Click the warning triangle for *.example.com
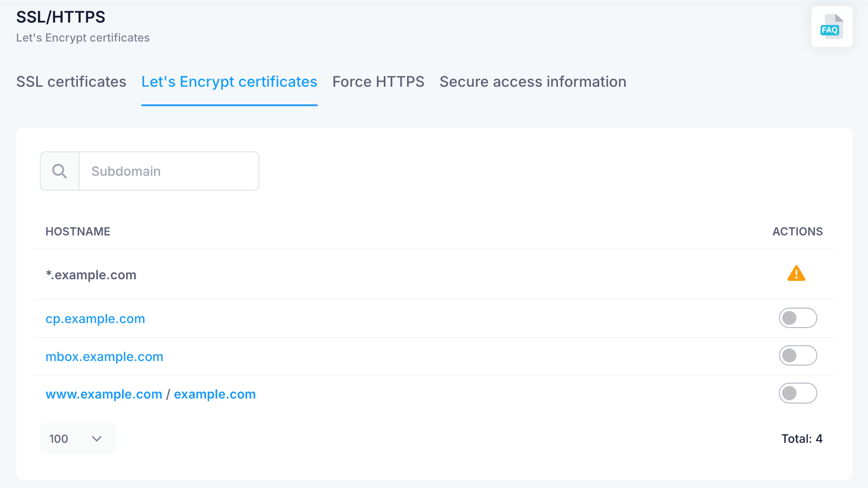Viewport: 868px width, 488px height. 796,274
